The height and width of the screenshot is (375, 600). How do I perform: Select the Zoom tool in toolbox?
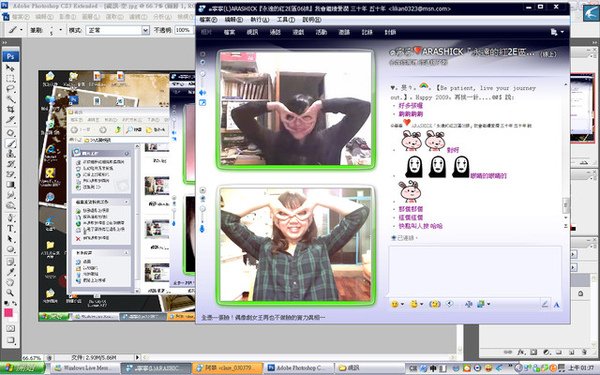(10, 293)
